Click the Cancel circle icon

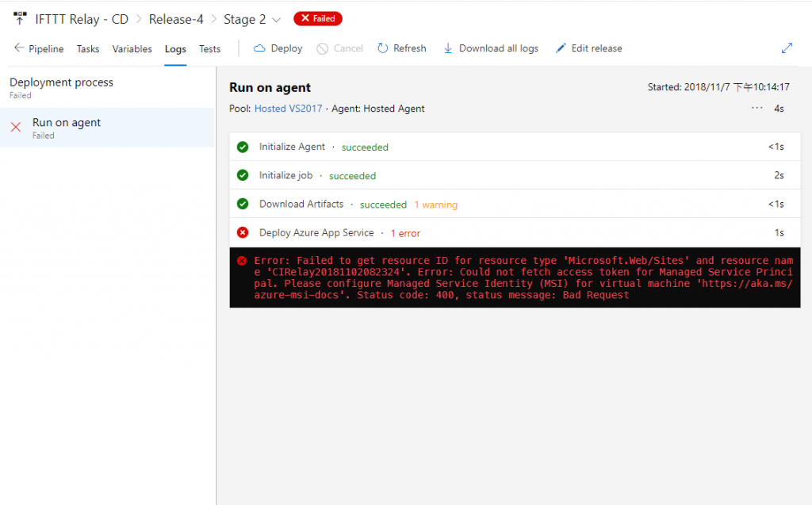pos(322,48)
